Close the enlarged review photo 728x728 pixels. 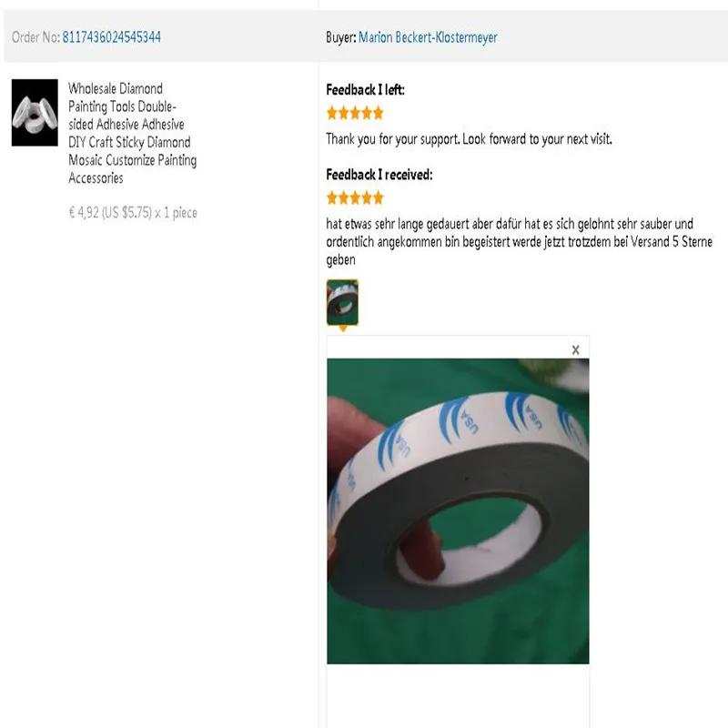tap(575, 349)
